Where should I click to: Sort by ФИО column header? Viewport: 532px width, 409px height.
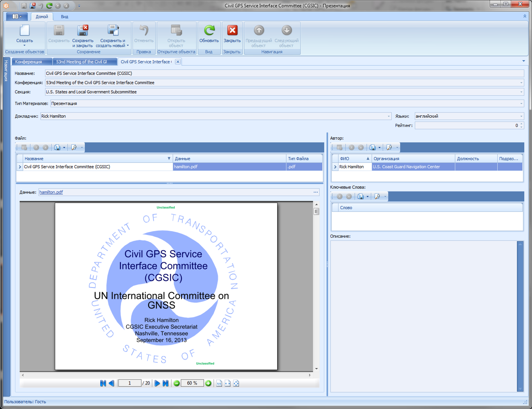[355, 159]
